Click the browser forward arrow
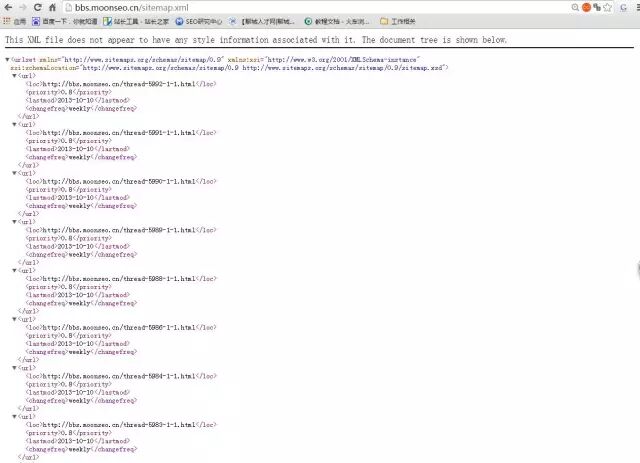The image size is (640, 463). pyautogui.click(x=23, y=7)
